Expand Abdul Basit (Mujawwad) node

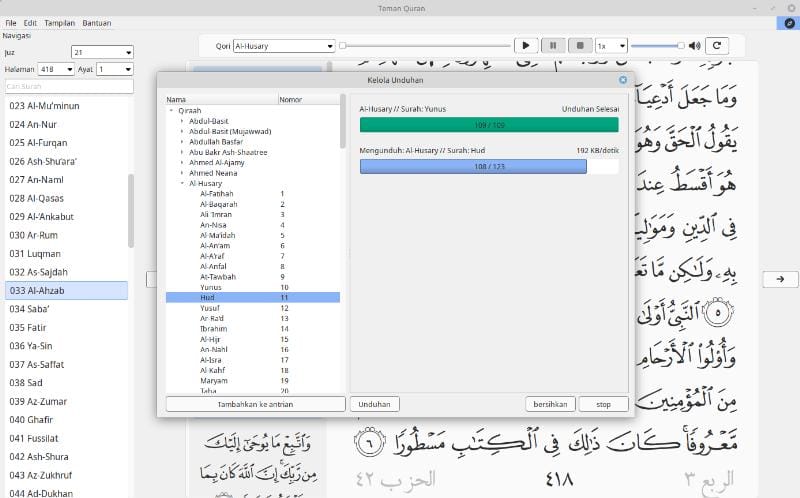click(x=182, y=132)
